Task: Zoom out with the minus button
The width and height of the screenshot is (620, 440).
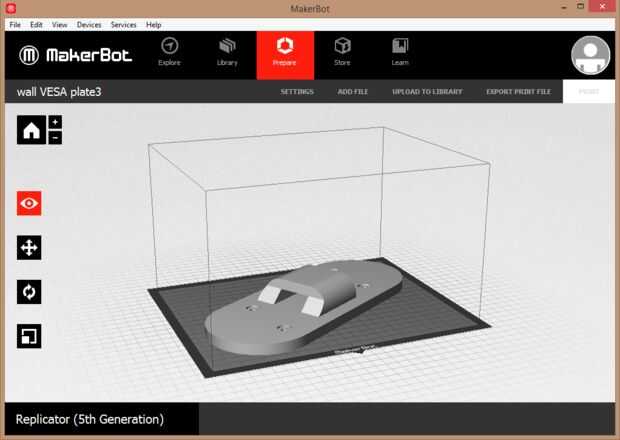Action: click(x=55, y=138)
